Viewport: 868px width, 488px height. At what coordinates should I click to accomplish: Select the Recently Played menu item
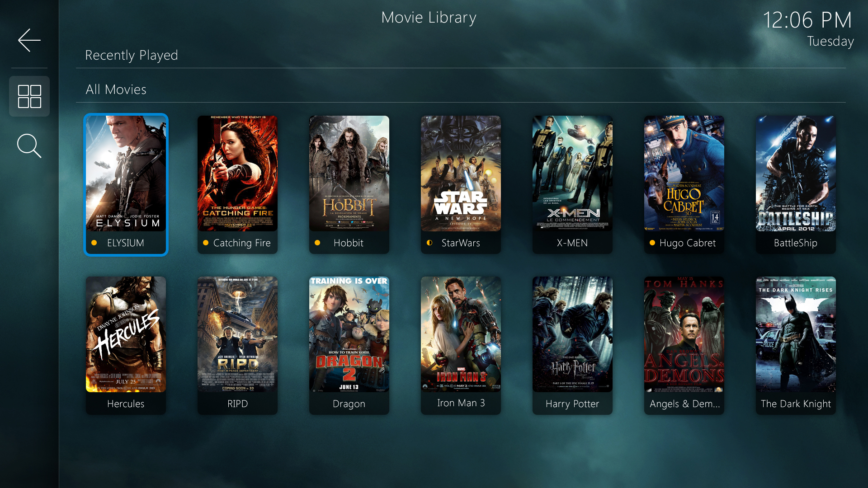click(132, 55)
